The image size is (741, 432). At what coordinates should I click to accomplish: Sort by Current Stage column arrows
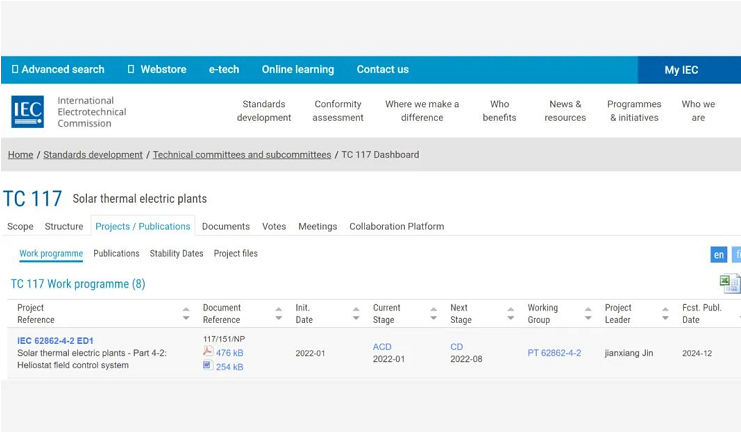(433, 314)
